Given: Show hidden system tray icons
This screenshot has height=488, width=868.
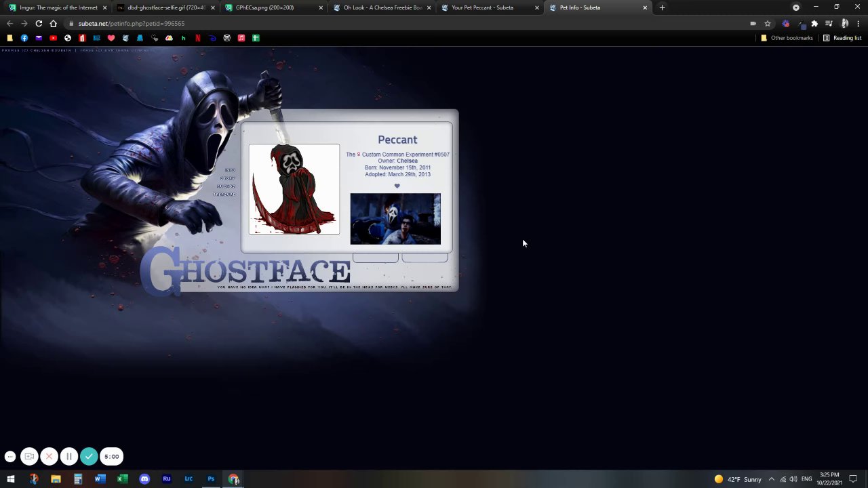Looking at the screenshot, I should tap(771, 479).
